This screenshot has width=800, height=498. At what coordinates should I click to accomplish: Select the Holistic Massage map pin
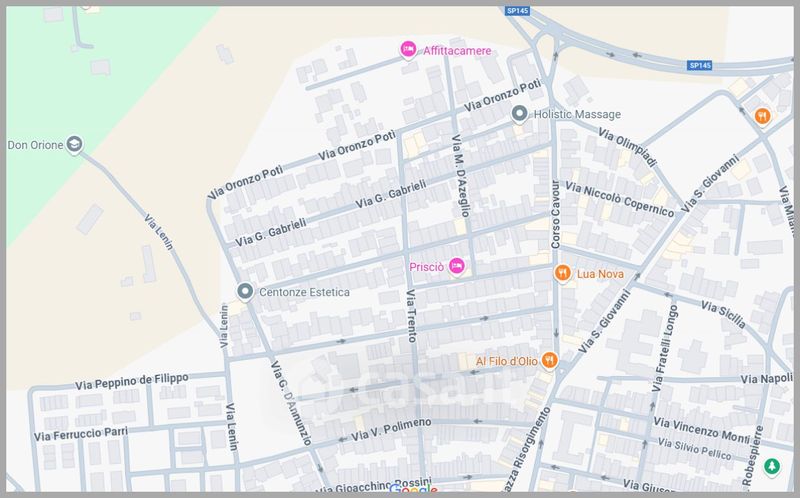(519, 114)
